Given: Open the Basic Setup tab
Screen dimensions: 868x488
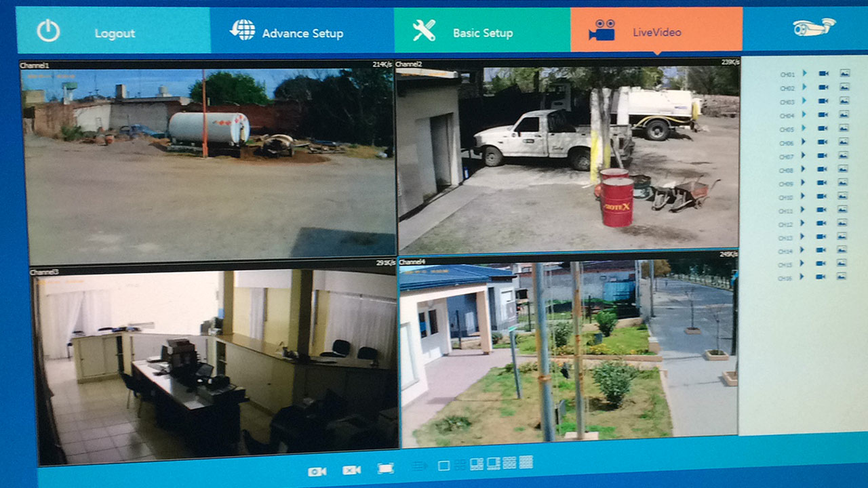Looking at the screenshot, I should [481, 30].
